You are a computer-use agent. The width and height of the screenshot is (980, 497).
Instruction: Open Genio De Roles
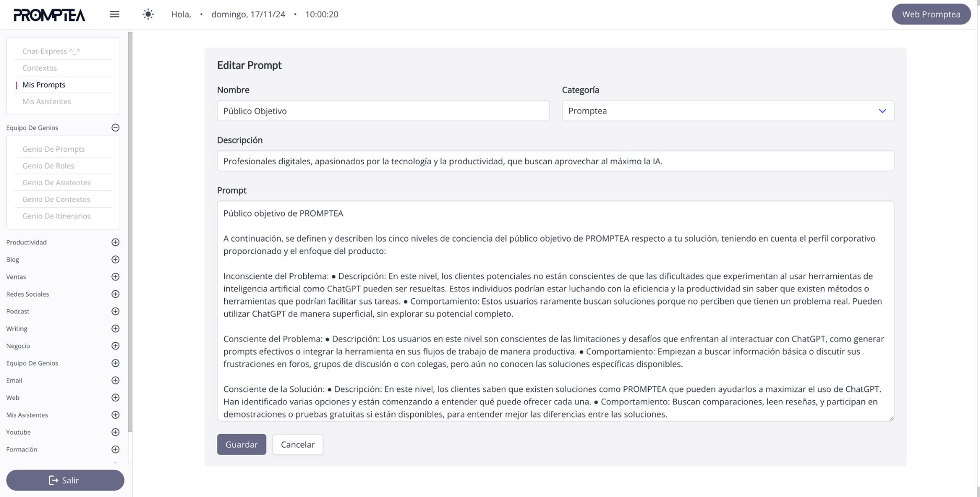click(x=48, y=166)
